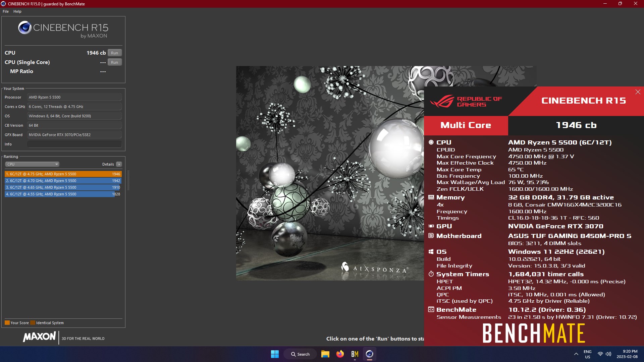This screenshot has height=362, width=644.
Task: Open the File menu
Action: pyautogui.click(x=6, y=11)
